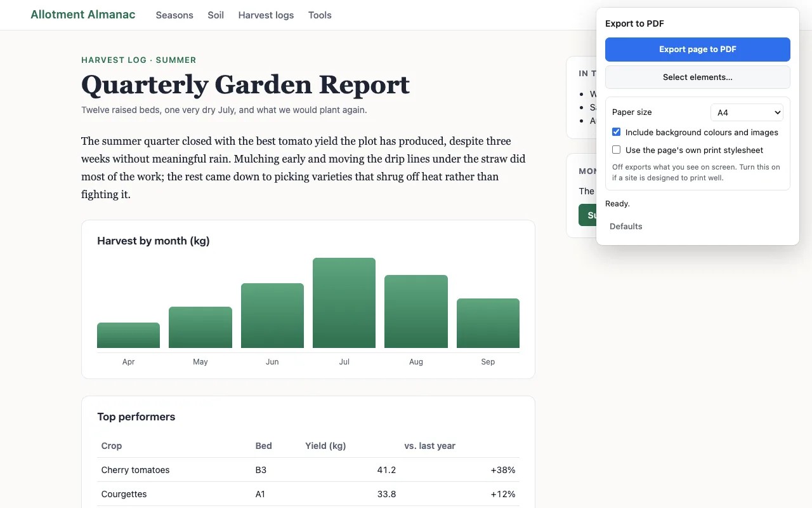Click the May bar in harvest chart

(x=200, y=327)
